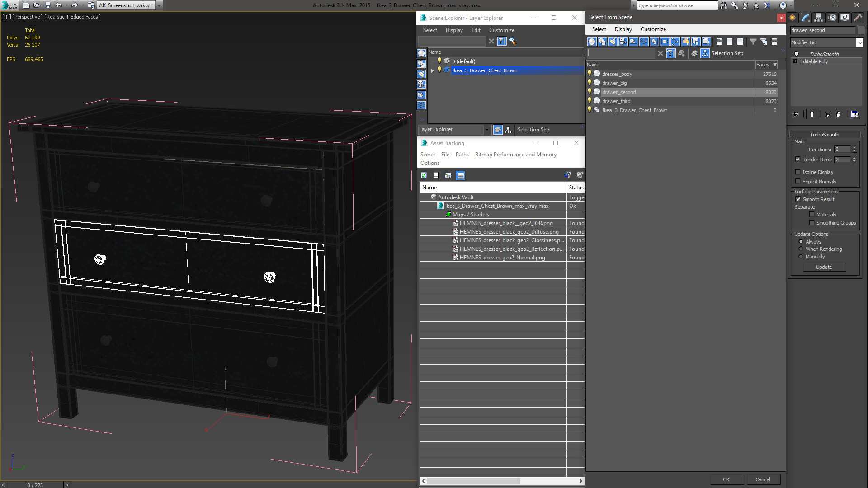
Task: Enable Separate by Smoothing Groups checkbox
Action: 811,223
